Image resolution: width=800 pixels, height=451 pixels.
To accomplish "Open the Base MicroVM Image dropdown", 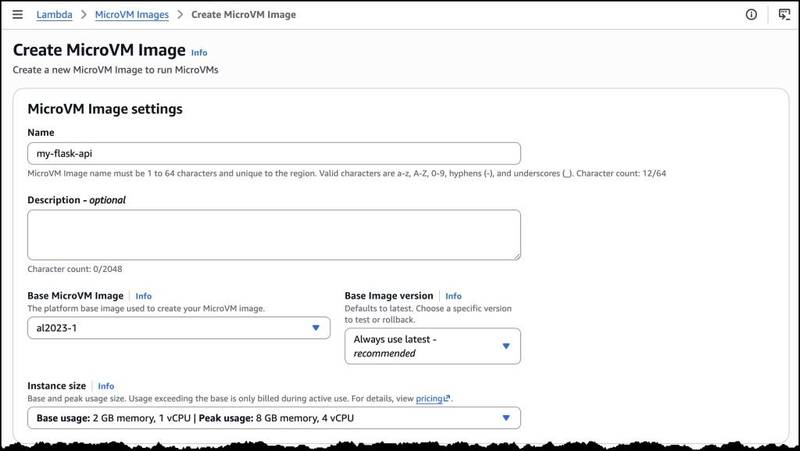I will pyautogui.click(x=179, y=328).
